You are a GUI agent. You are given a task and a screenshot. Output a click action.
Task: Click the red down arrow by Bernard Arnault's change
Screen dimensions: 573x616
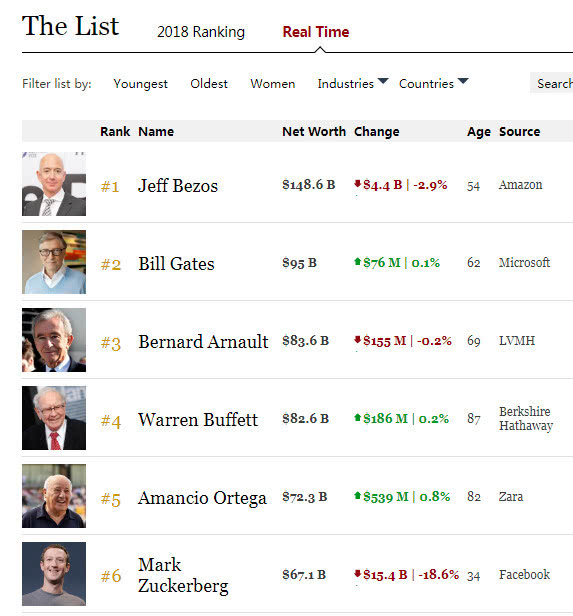(x=357, y=339)
